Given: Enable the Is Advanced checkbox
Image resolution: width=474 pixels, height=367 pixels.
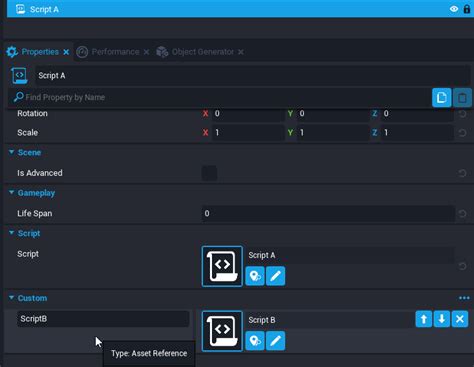Looking at the screenshot, I should 209,173.
